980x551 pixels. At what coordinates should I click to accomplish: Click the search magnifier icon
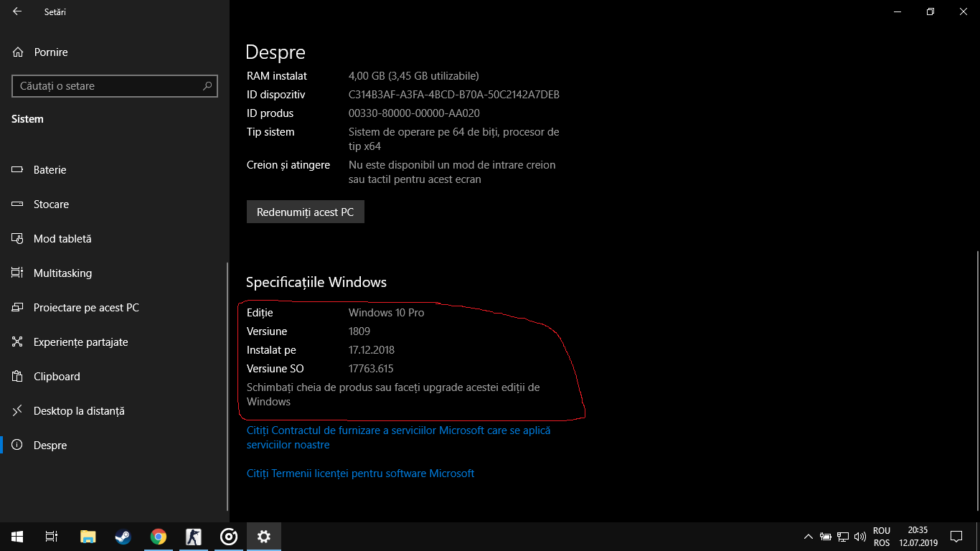pos(207,86)
